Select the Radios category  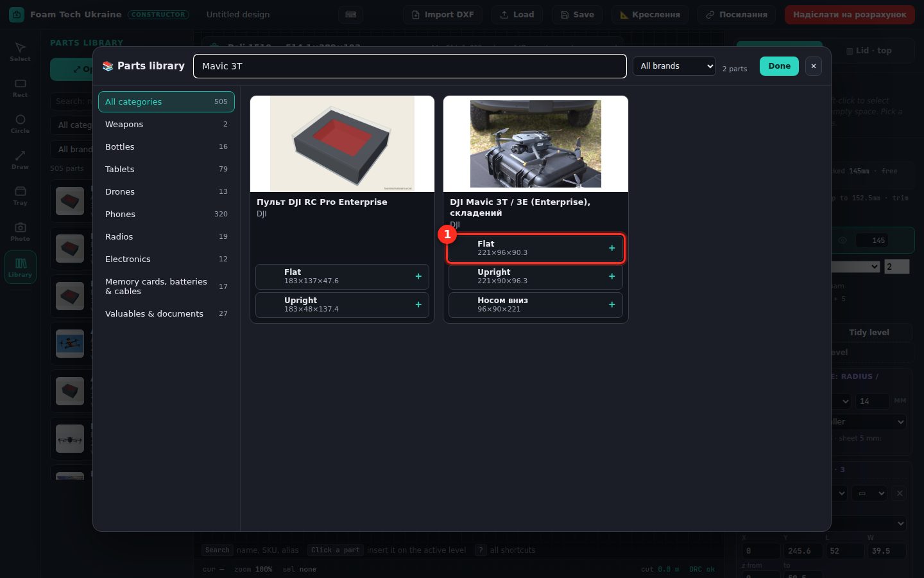pos(166,236)
